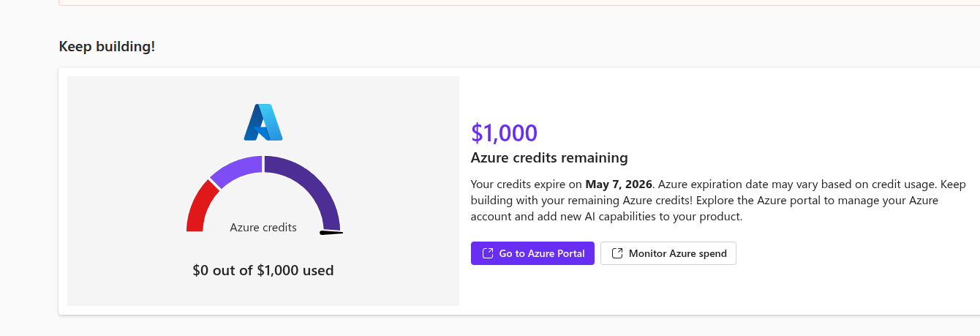This screenshot has height=336, width=980.
Task: Click the red segment of the credits gauge
Action: point(200,209)
